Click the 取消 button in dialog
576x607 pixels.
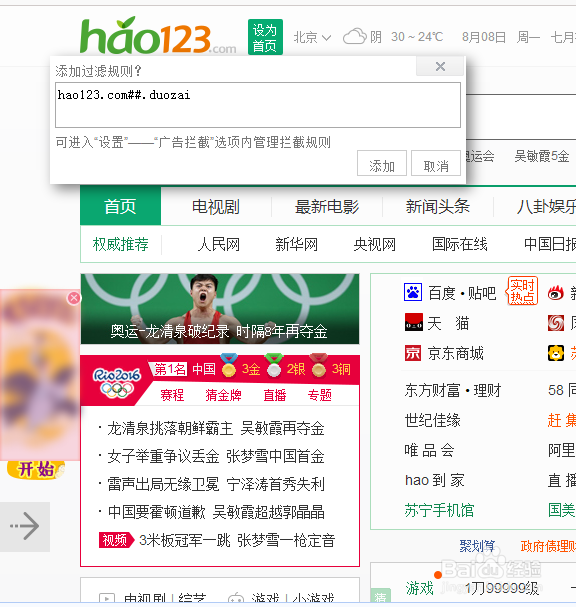[x=436, y=163]
